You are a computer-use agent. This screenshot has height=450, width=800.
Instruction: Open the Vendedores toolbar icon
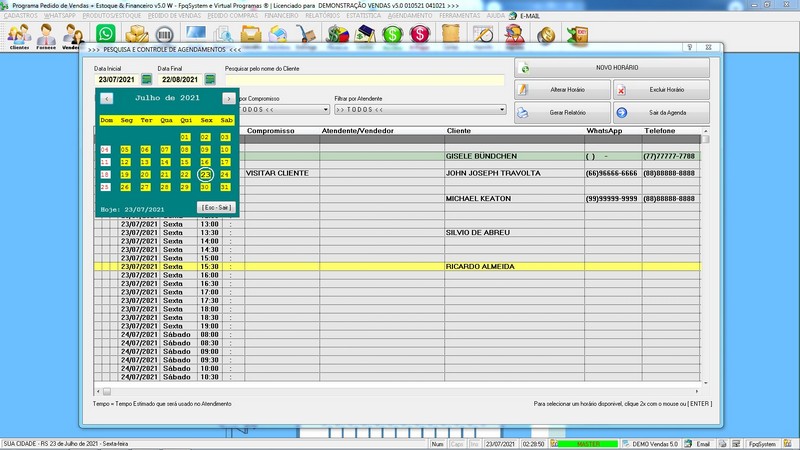[x=72, y=36]
